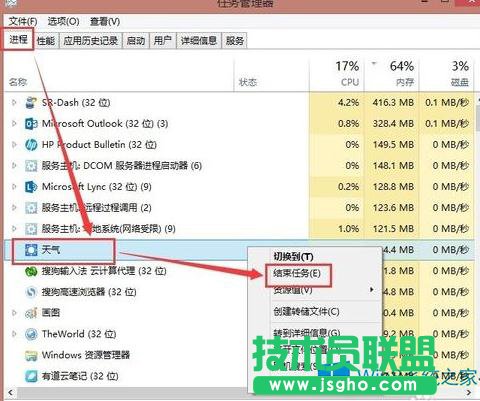The height and width of the screenshot is (401, 480).
Task: Sort by the CPU column header
Action: pos(350,82)
